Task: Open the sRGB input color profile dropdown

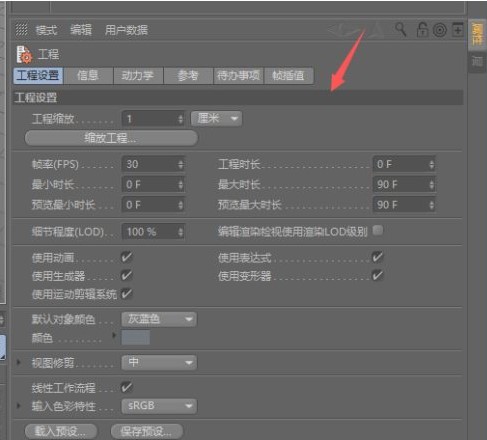Action: tap(159, 406)
